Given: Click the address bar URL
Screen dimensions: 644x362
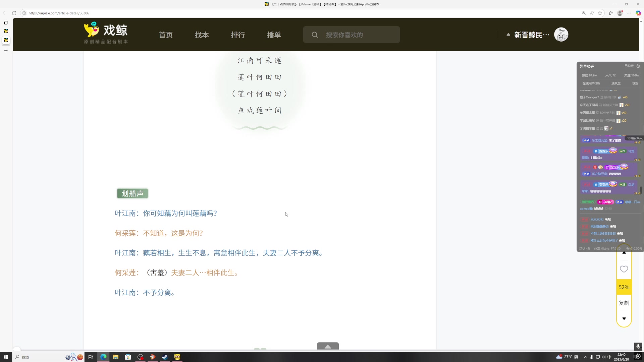Looking at the screenshot, I should pyautogui.click(x=59, y=13).
